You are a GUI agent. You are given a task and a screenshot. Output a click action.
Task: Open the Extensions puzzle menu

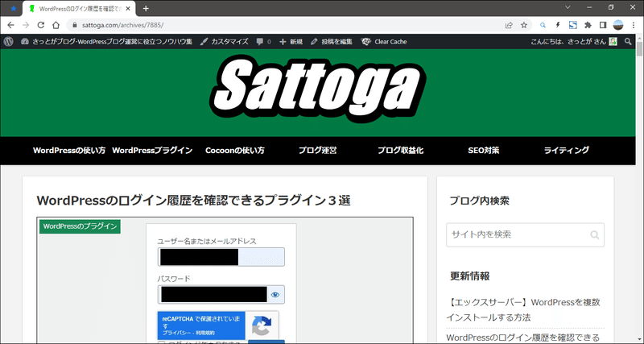588,25
